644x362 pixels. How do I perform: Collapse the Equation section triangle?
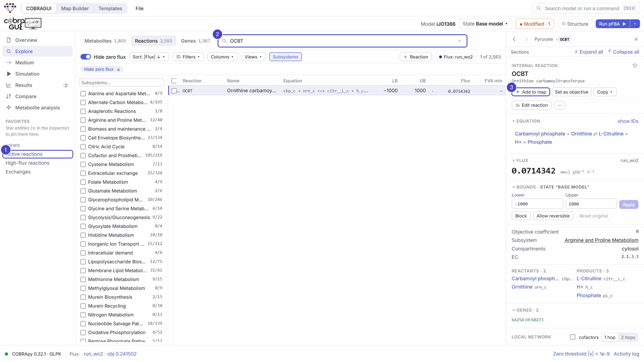click(514, 121)
